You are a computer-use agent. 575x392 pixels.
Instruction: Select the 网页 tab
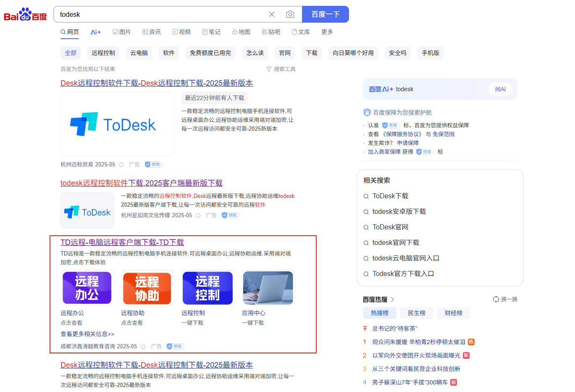click(x=70, y=32)
